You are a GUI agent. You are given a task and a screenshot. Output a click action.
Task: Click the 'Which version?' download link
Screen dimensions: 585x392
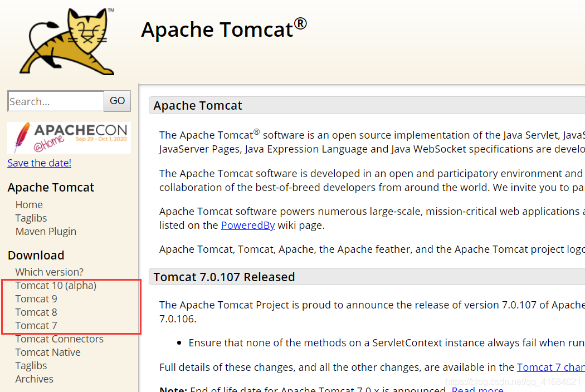(49, 272)
